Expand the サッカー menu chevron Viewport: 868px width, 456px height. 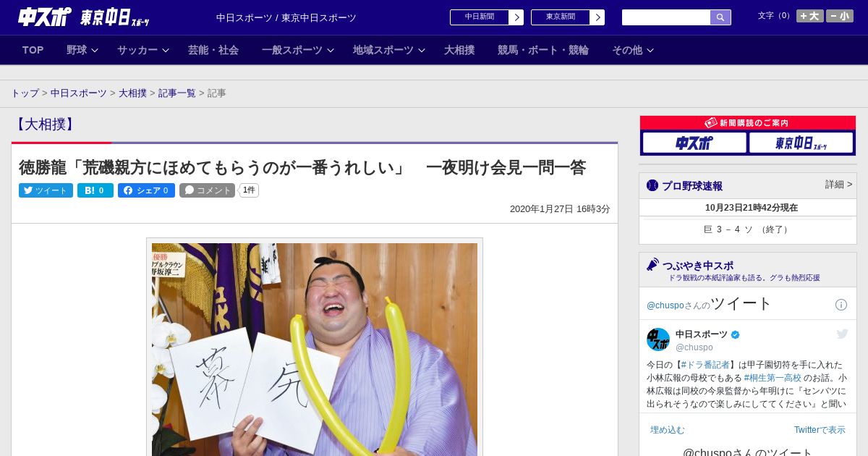coord(166,51)
